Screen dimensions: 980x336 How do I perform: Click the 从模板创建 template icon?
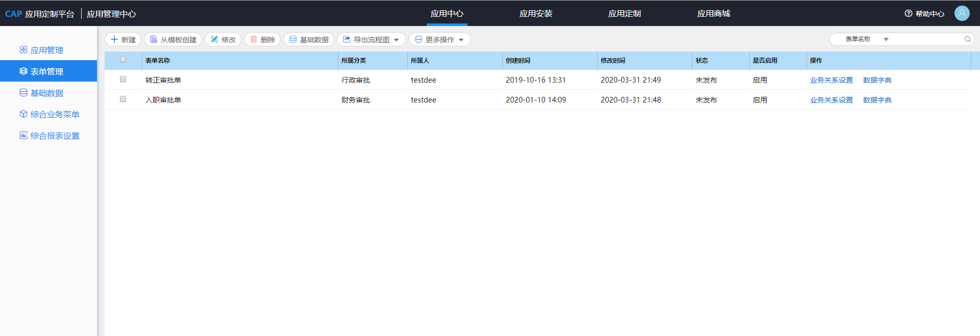tap(153, 39)
